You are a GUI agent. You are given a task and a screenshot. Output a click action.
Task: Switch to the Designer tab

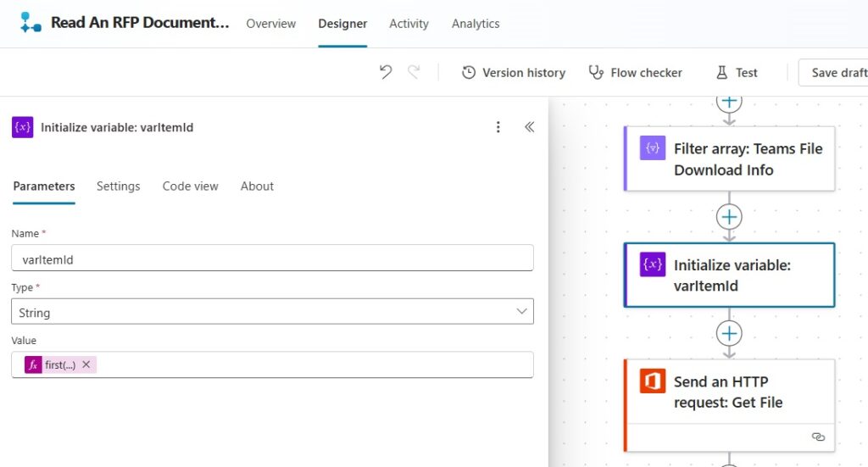(x=342, y=24)
